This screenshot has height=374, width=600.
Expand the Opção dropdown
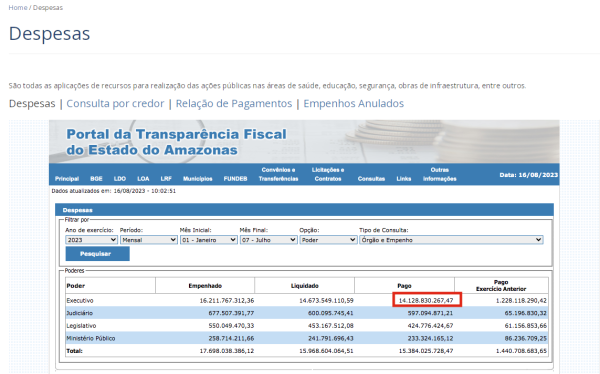tap(328, 240)
